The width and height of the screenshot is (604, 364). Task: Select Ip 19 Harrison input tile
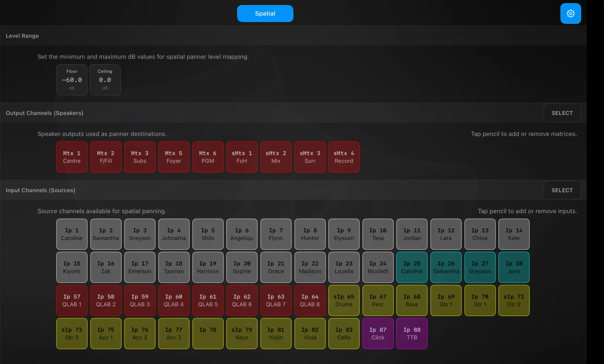(x=208, y=267)
